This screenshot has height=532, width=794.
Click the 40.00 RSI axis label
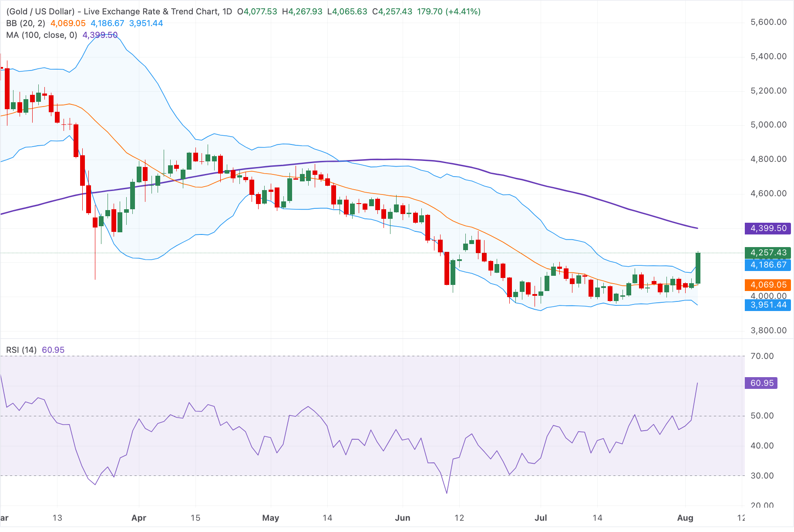point(762,446)
